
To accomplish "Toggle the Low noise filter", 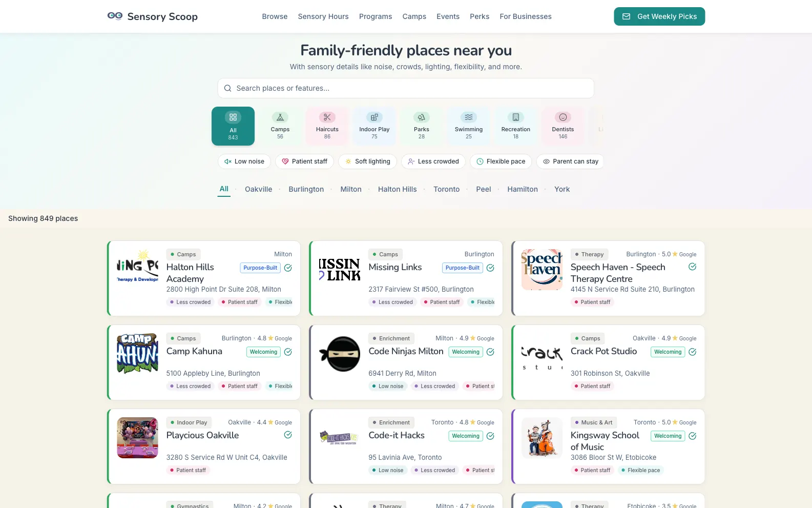I will 244,161.
